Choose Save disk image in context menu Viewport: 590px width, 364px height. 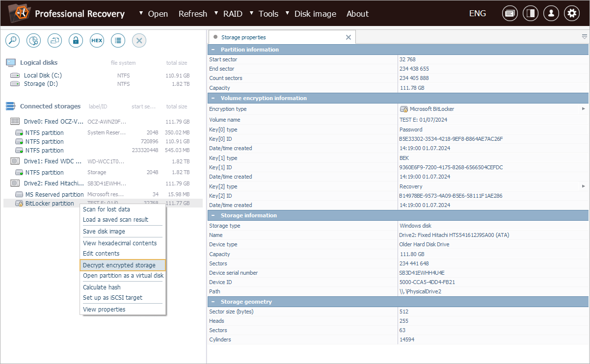coord(104,232)
